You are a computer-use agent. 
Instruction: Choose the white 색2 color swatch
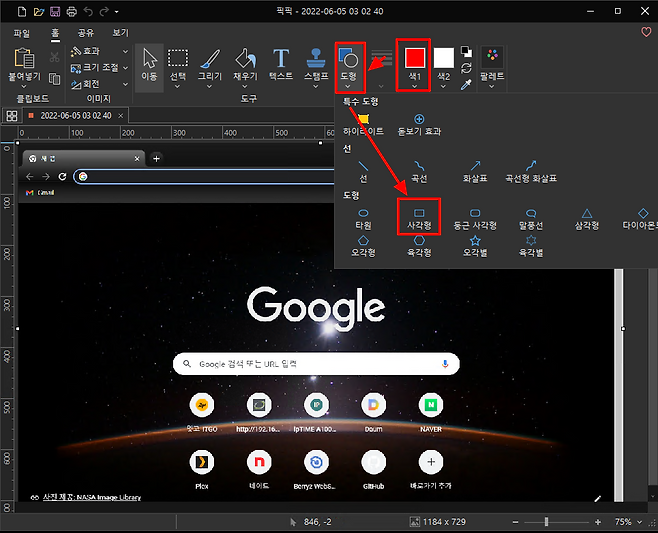click(444, 58)
